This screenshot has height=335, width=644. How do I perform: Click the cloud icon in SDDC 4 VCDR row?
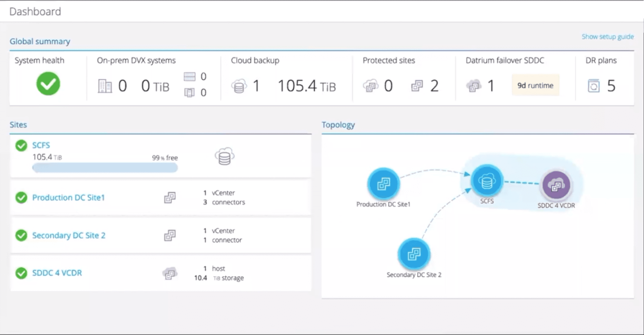pos(170,273)
